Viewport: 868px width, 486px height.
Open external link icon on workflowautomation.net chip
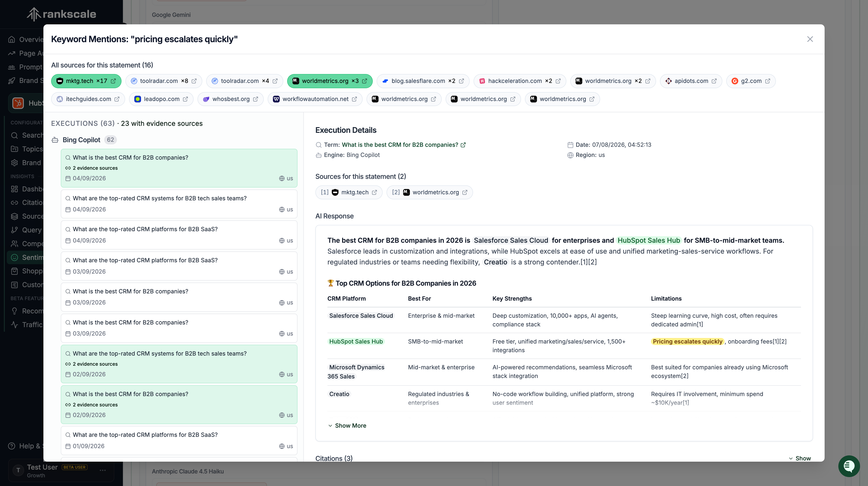click(354, 99)
